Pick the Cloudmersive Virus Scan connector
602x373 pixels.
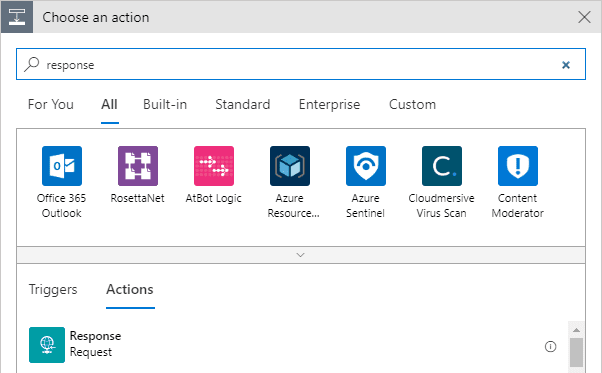click(x=442, y=166)
